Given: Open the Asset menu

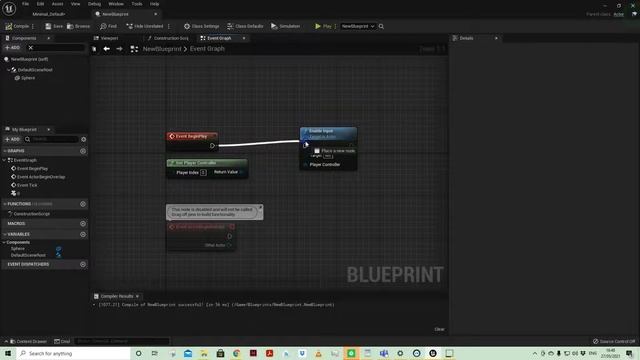Looking at the screenshot, I should pos(57,4).
